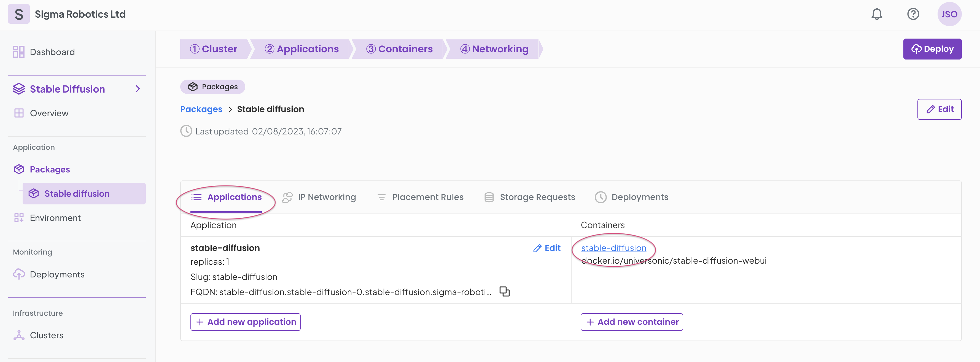Viewport: 980px width, 362px height.
Task: Click the Storage Requests database icon
Action: click(489, 197)
